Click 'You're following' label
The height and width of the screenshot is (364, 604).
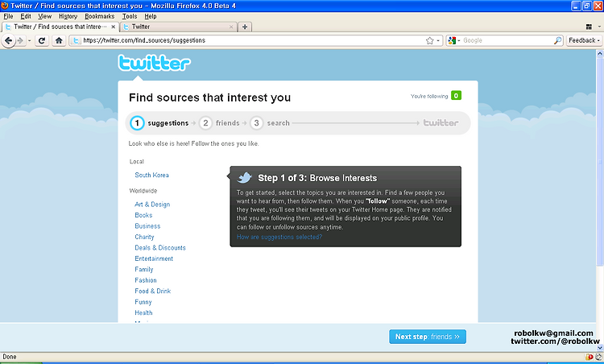tap(429, 97)
